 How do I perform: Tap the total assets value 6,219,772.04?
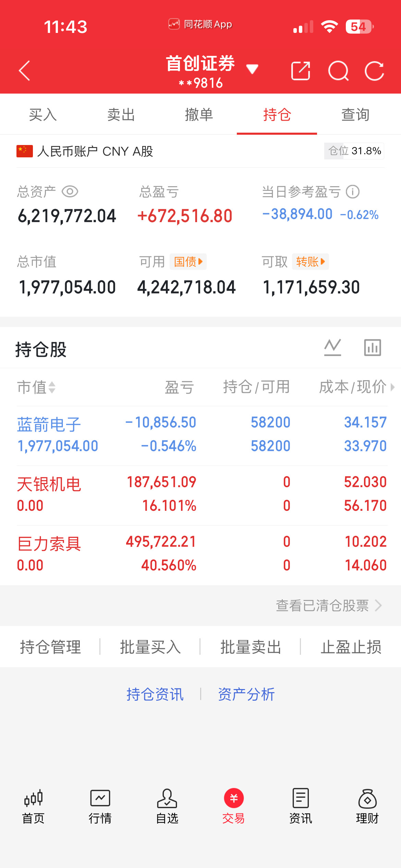coord(67,216)
